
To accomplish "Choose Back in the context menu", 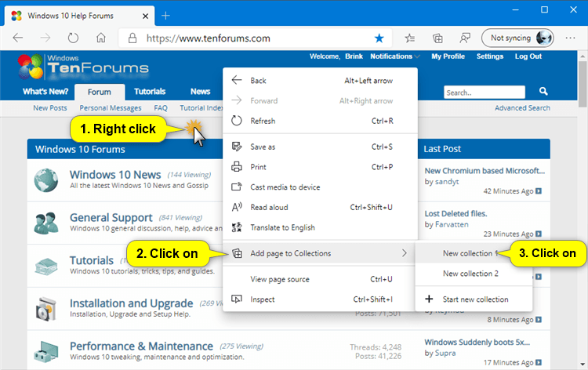I will [x=320, y=81].
